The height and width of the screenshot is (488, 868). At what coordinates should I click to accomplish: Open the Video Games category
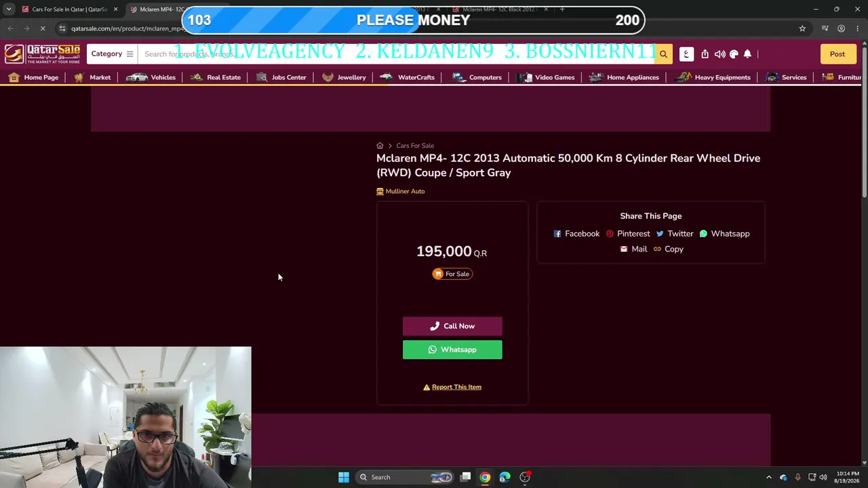(x=546, y=77)
